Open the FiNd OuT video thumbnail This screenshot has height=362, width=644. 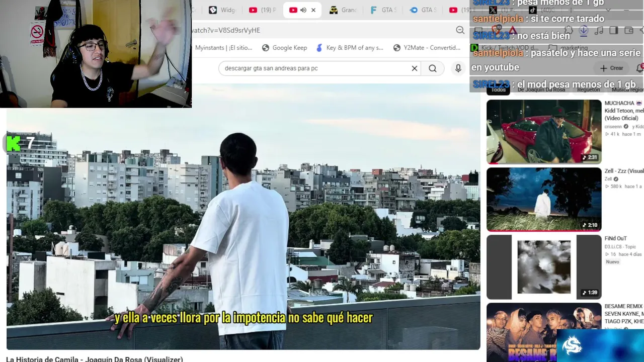[544, 267]
